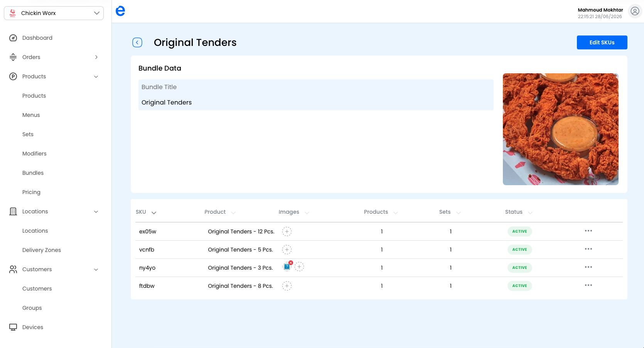Click the Original Tenders bundle photo
Viewport: 644px width, 348px height.
point(560,129)
